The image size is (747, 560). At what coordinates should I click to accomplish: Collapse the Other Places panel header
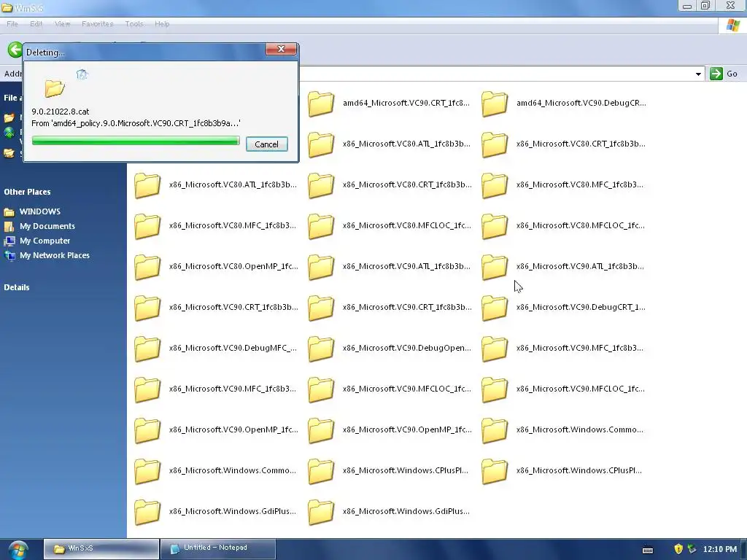coord(27,192)
